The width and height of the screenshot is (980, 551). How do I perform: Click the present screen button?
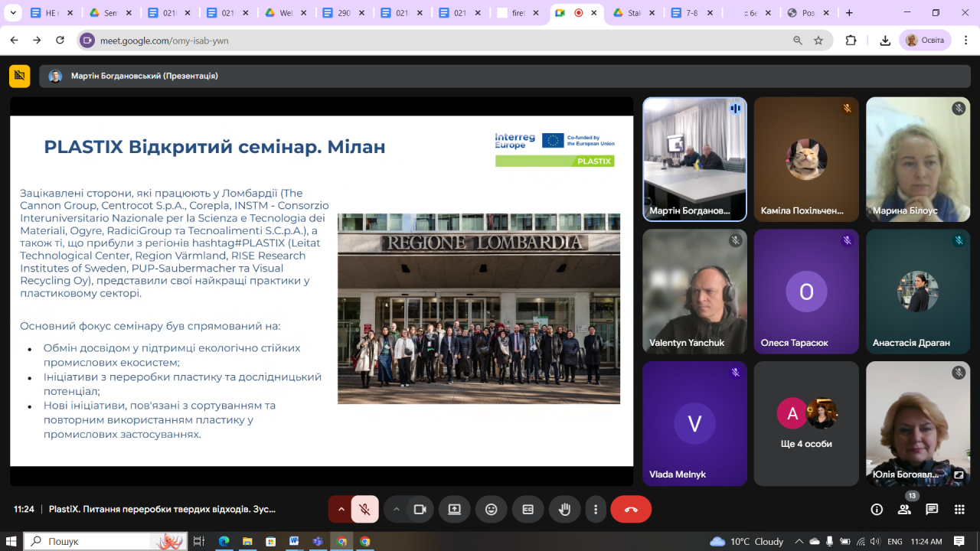pos(455,510)
